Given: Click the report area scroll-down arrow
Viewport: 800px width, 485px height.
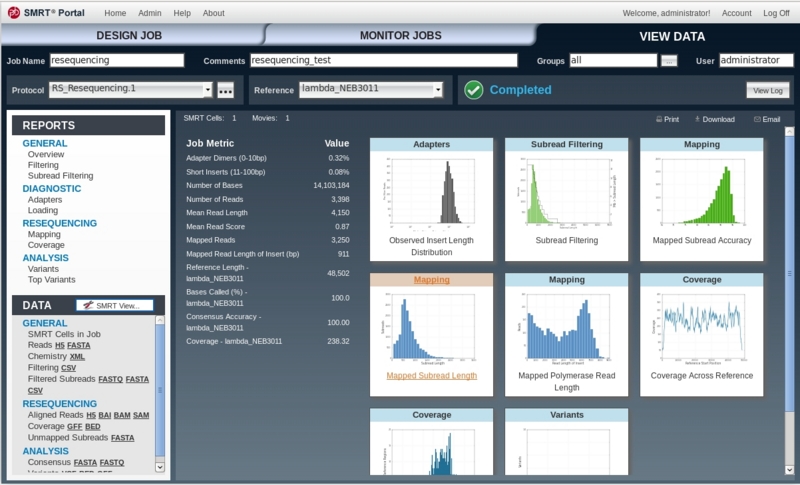Looking at the screenshot, I should coord(789,470).
